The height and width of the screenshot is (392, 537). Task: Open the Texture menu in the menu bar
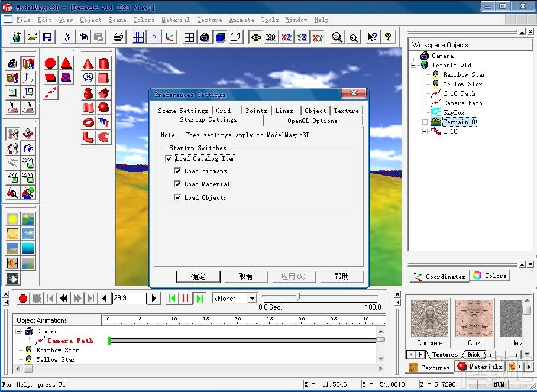(209, 20)
